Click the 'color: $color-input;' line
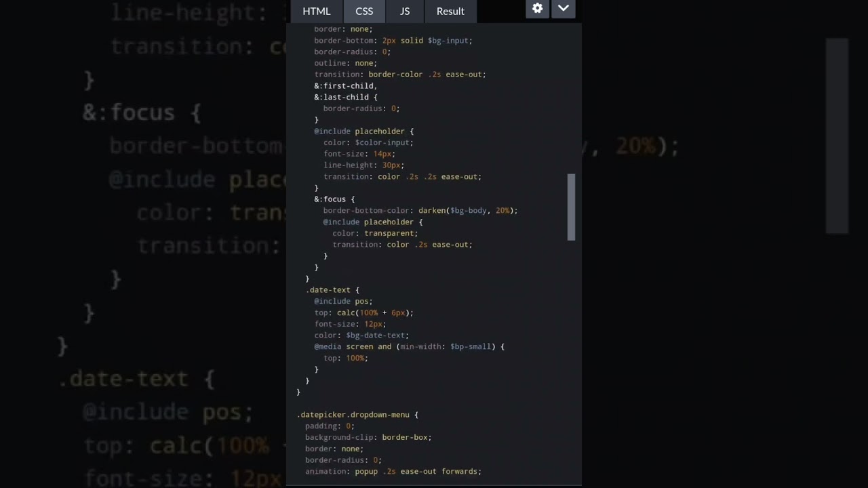The height and width of the screenshot is (488, 868). coord(368,142)
